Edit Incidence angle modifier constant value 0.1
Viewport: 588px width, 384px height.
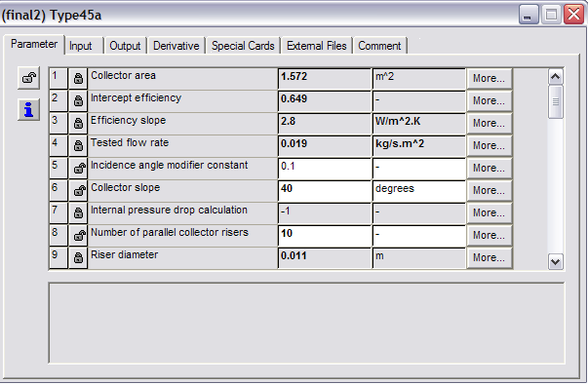point(325,169)
